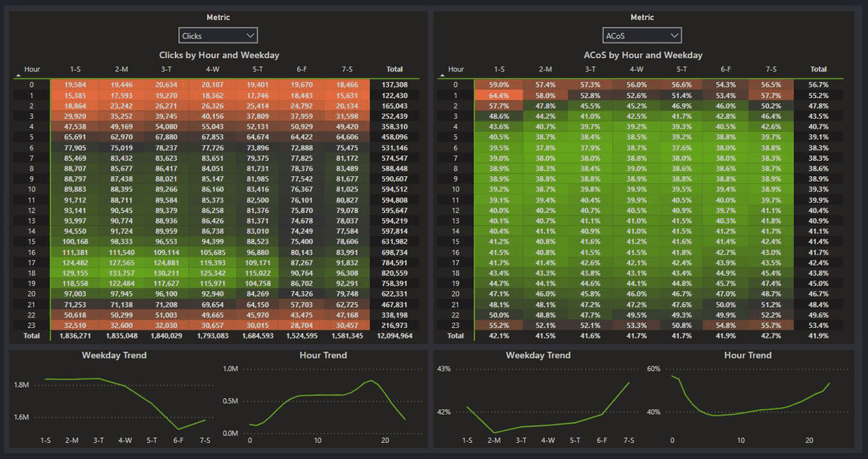
Task: Click sort arrow beside Hour in ACoS table
Action: click(443, 76)
